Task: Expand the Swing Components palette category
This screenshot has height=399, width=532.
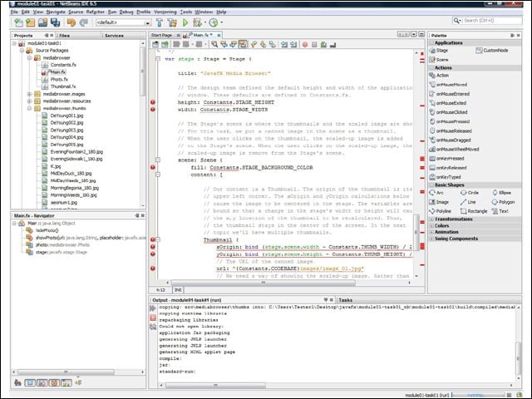Action: (x=431, y=239)
